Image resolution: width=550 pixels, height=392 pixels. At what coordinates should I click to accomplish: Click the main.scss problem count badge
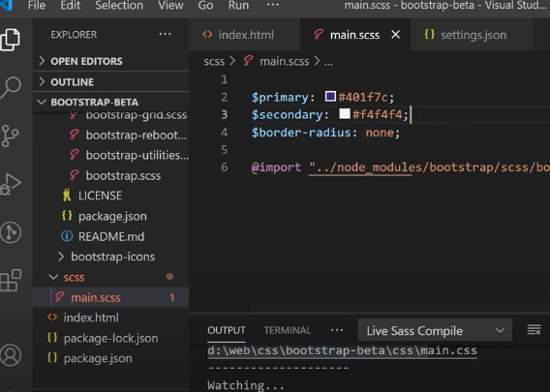pos(172,298)
